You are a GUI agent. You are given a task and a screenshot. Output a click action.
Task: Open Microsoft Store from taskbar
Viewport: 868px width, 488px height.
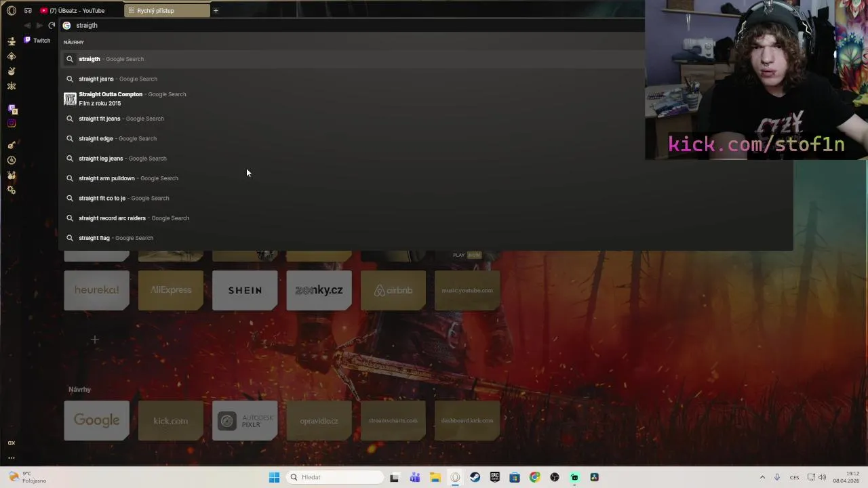(x=515, y=477)
